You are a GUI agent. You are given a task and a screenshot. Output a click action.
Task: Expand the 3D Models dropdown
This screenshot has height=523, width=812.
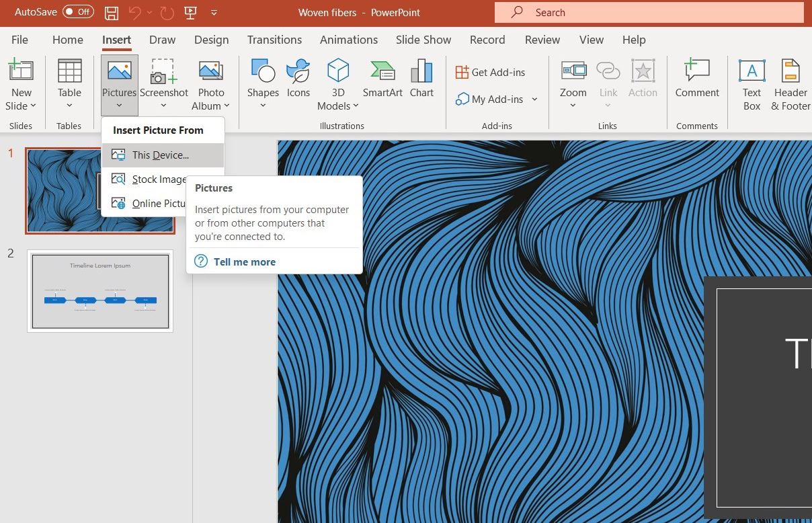[356, 106]
